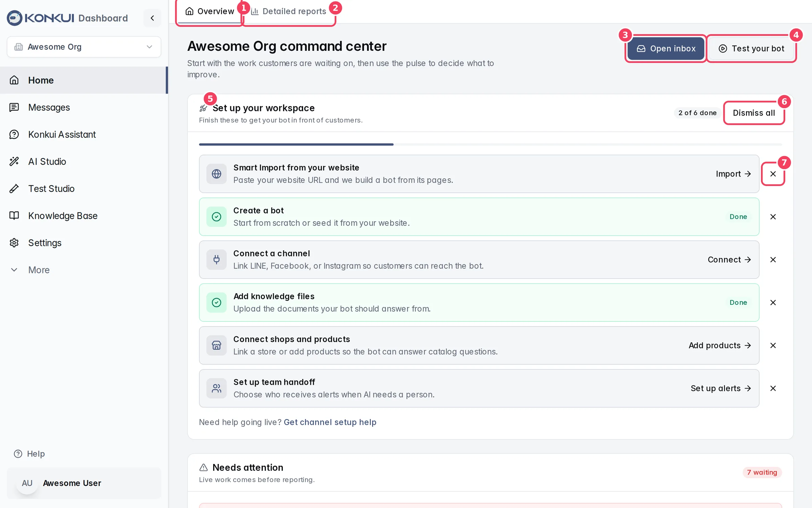Open Konkui Assistant in the sidebar

pos(83,134)
